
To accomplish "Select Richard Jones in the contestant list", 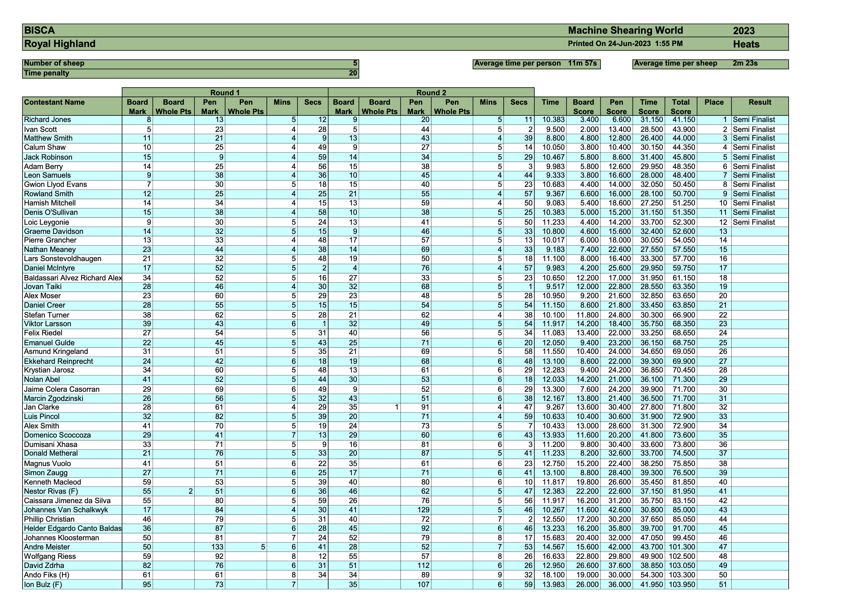I will coord(45,120).
